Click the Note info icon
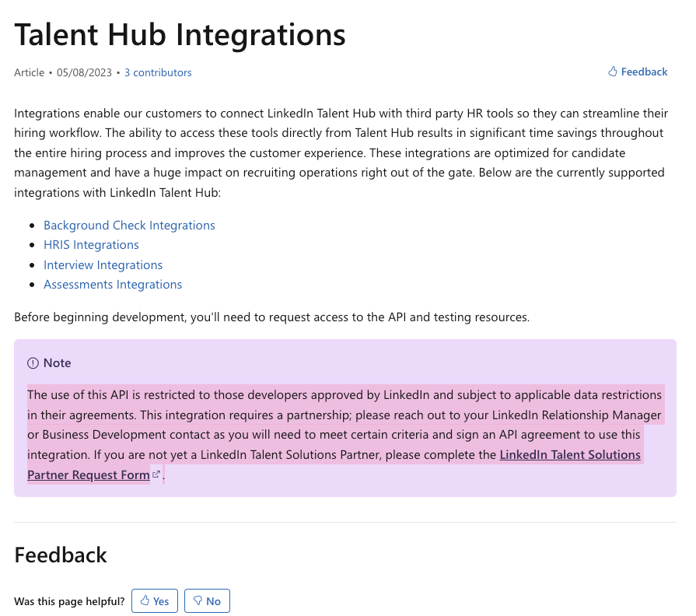The image size is (696, 616). (33, 363)
